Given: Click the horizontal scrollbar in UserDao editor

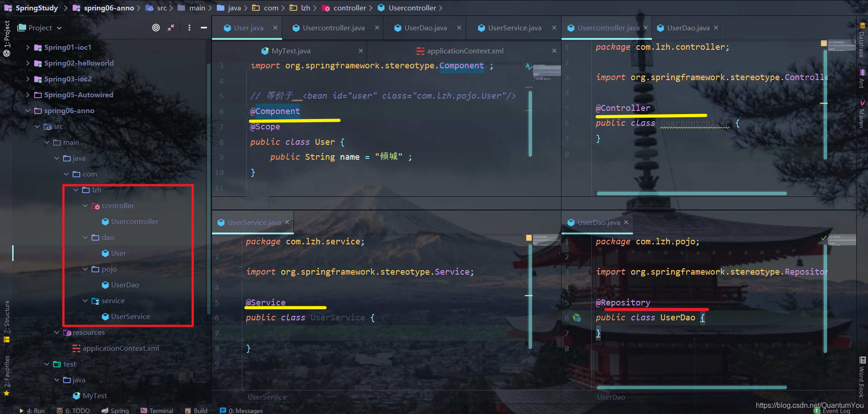Looking at the screenshot, I should [692, 387].
